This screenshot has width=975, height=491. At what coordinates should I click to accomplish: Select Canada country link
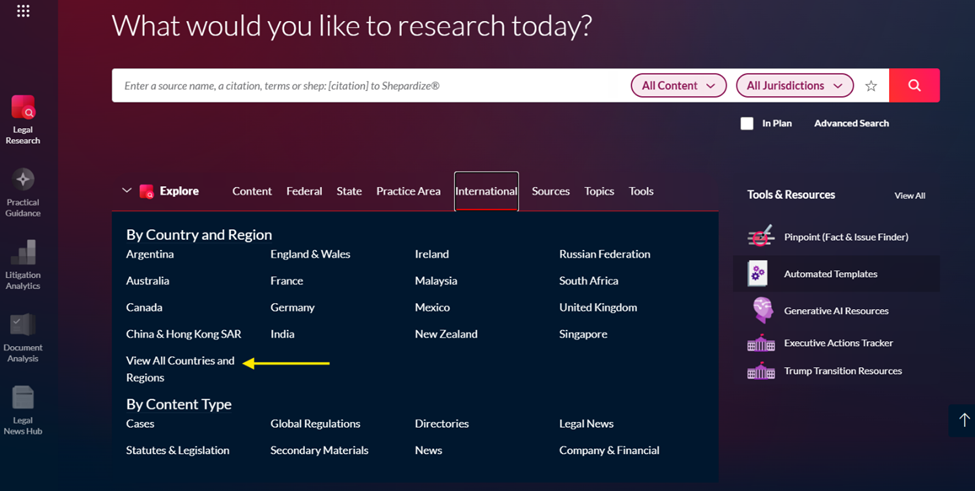[x=144, y=308]
